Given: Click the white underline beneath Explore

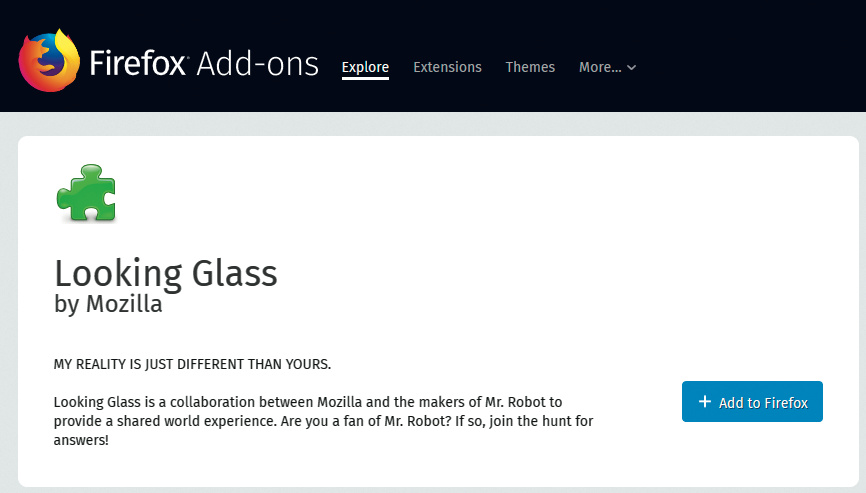Looking at the screenshot, I should click(365, 80).
